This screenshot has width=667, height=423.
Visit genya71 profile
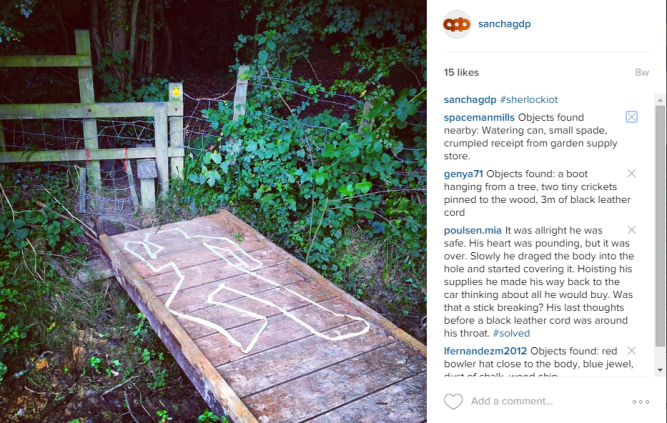click(463, 174)
